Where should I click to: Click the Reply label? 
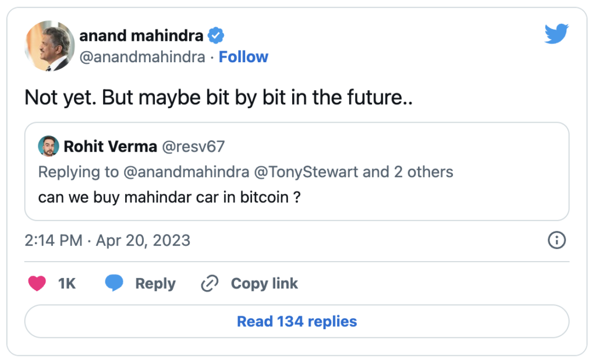(155, 284)
